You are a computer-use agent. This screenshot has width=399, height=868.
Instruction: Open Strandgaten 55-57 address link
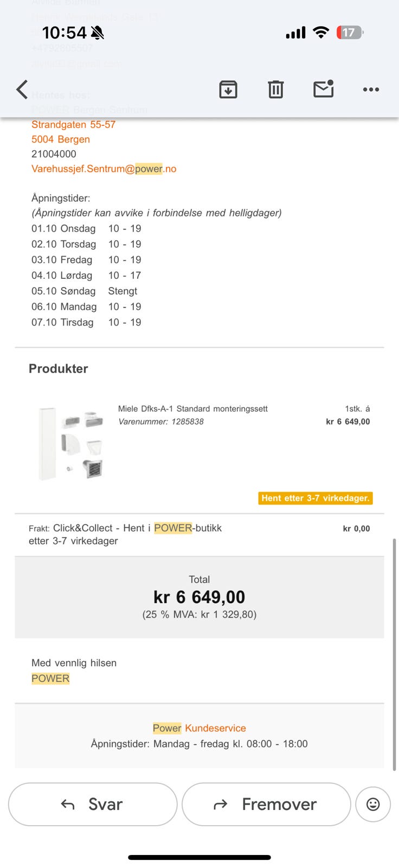pos(73,124)
